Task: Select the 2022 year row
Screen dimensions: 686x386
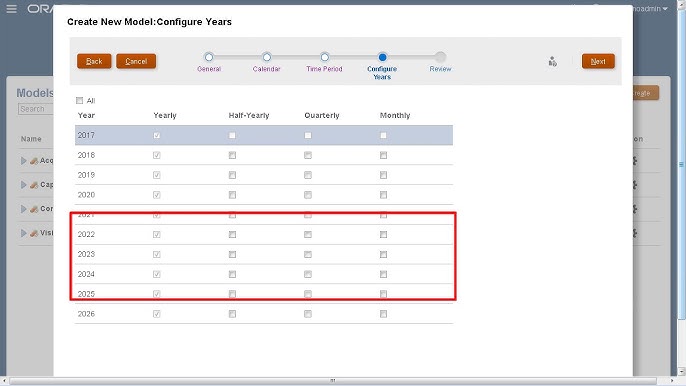Action: pyautogui.click(x=264, y=235)
